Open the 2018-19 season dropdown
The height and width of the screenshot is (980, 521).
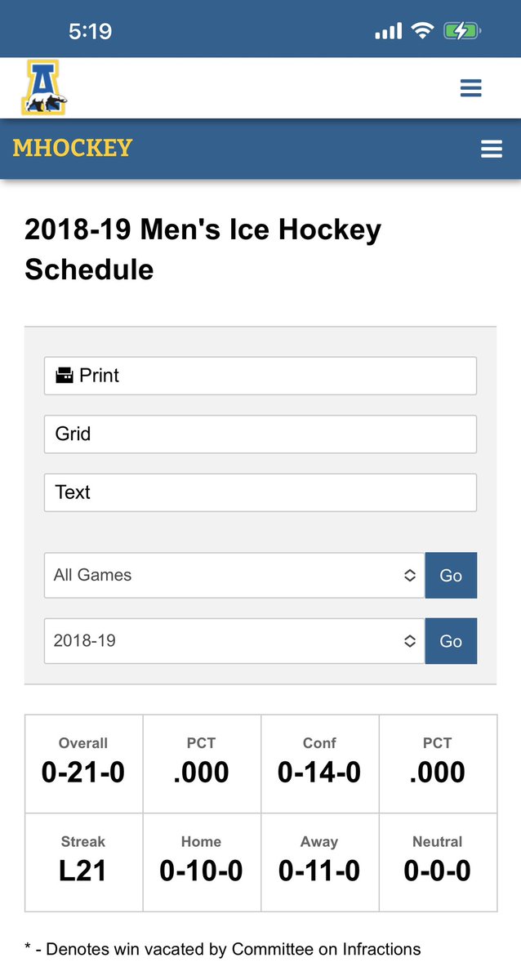point(234,641)
